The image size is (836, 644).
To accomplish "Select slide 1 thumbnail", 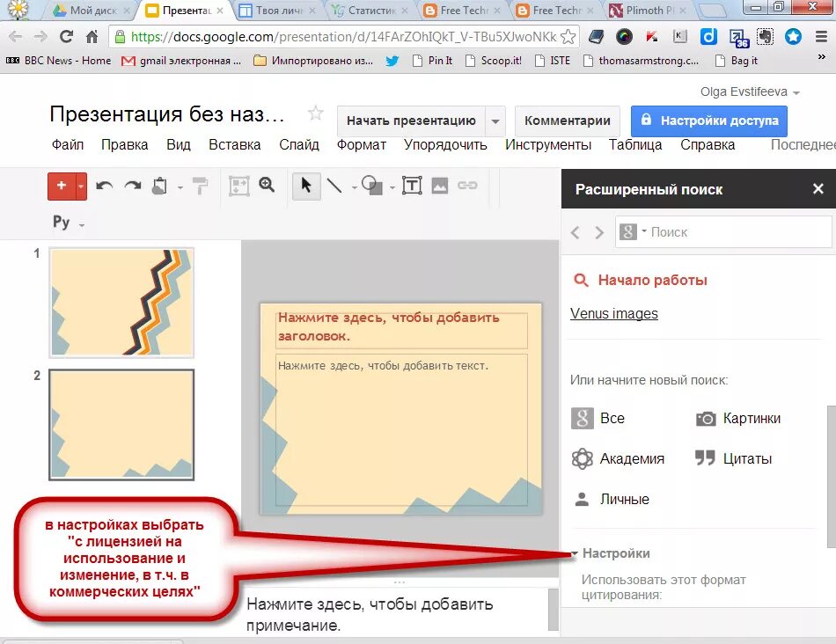I will point(121,303).
